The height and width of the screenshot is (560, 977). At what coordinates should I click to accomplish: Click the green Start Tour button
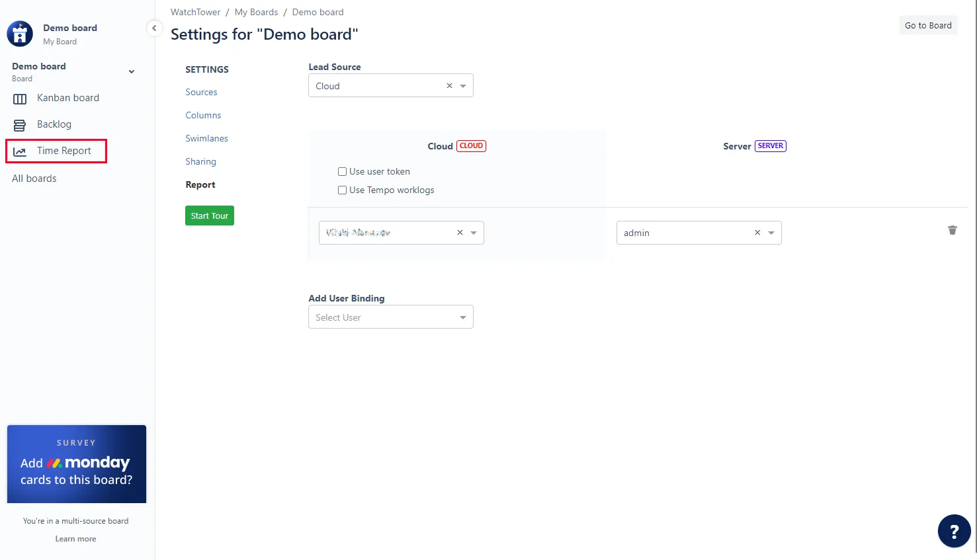(x=210, y=216)
